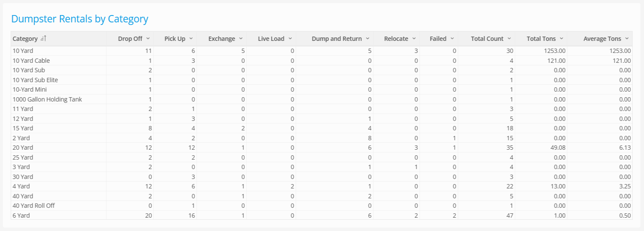This screenshot has height=231, width=644.
Task: Open the Pick Up column dropdown arrow
Action: [191, 39]
